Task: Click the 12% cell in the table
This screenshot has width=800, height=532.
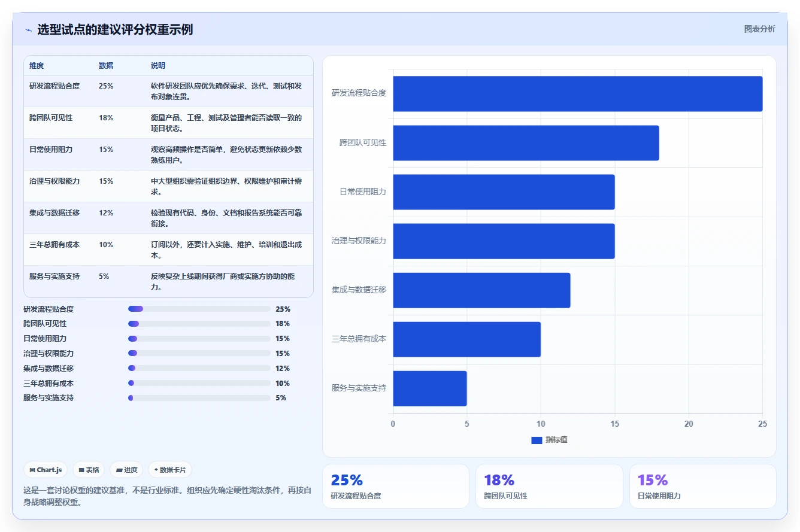Action: point(106,213)
